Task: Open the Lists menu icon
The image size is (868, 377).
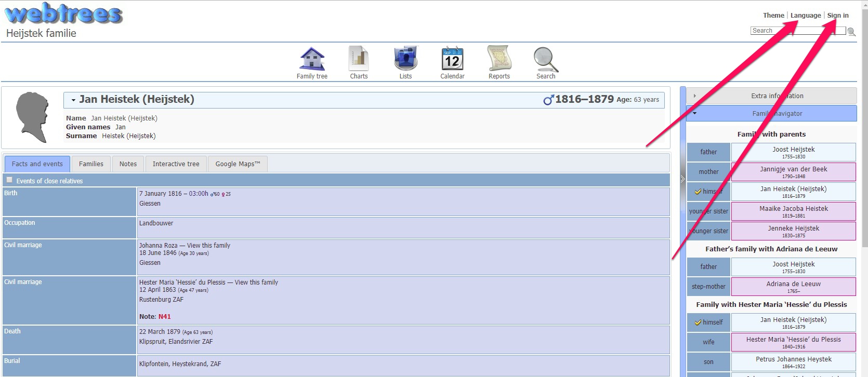Action: (405, 59)
